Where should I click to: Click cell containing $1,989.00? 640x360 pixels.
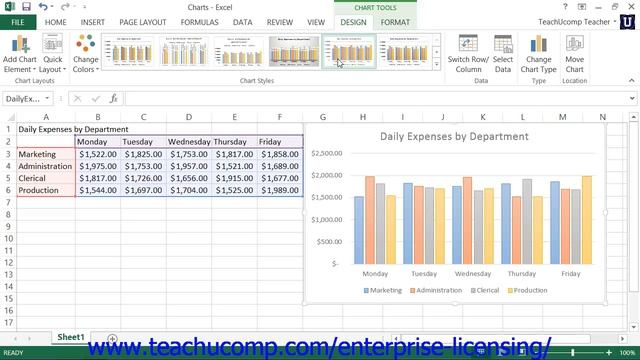coord(280,190)
